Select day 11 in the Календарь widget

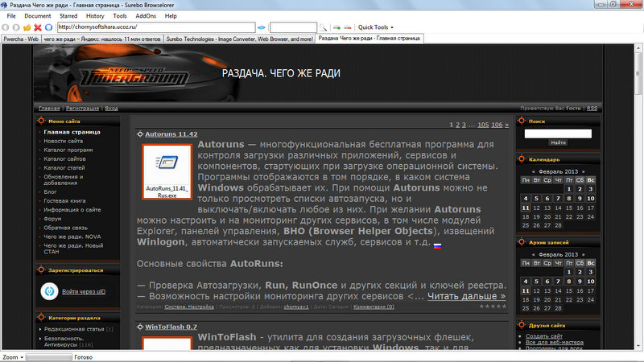pyautogui.click(x=526, y=208)
